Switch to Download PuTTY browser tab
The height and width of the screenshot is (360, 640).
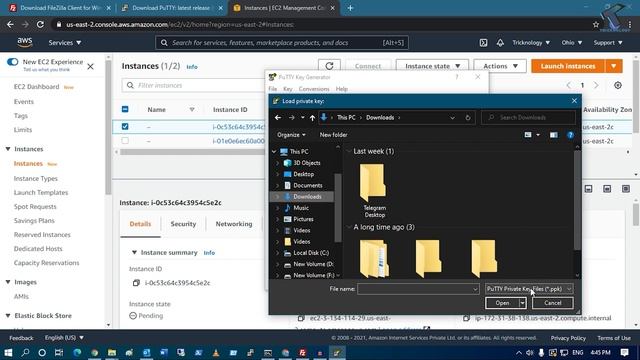(171, 8)
